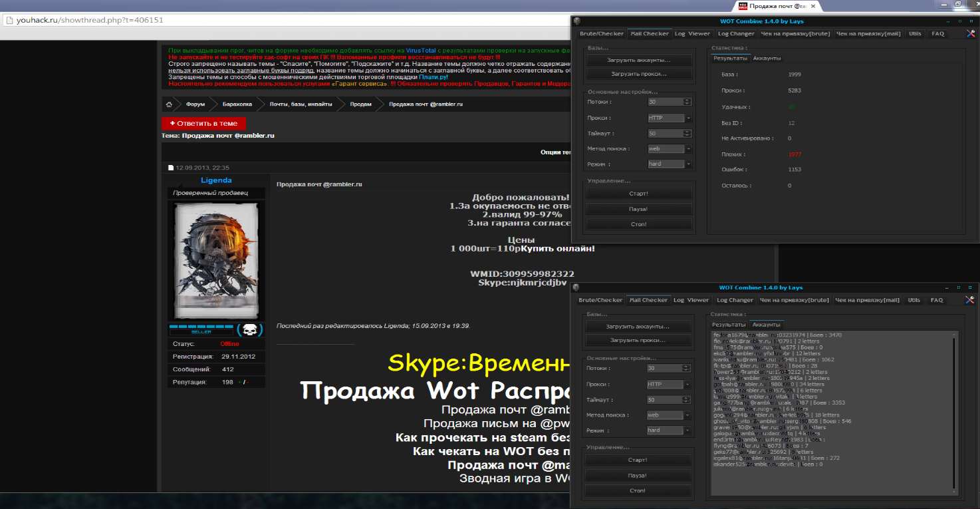Click the Купить онлайн! link in the post
The height and width of the screenshot is (509, 980).
click(x=558, y=249)
